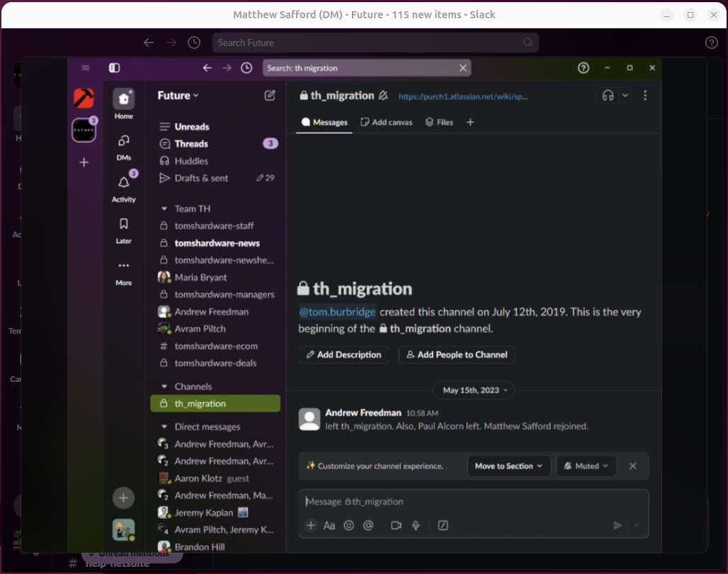Open Later bookmark in navigation rail
Viewport: 728px width, 574px height.
click(x=123, y=230)
